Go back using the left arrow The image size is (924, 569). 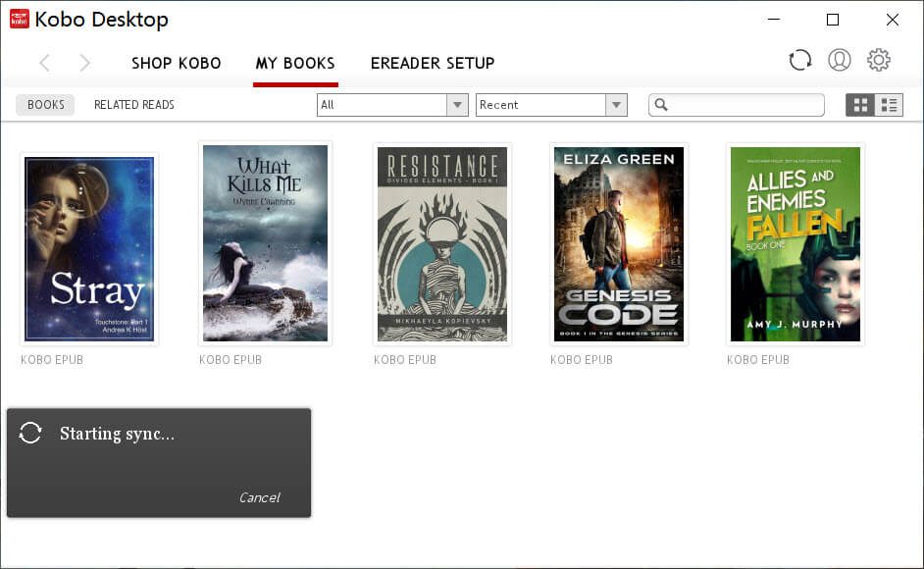click(x=45, y=63)
